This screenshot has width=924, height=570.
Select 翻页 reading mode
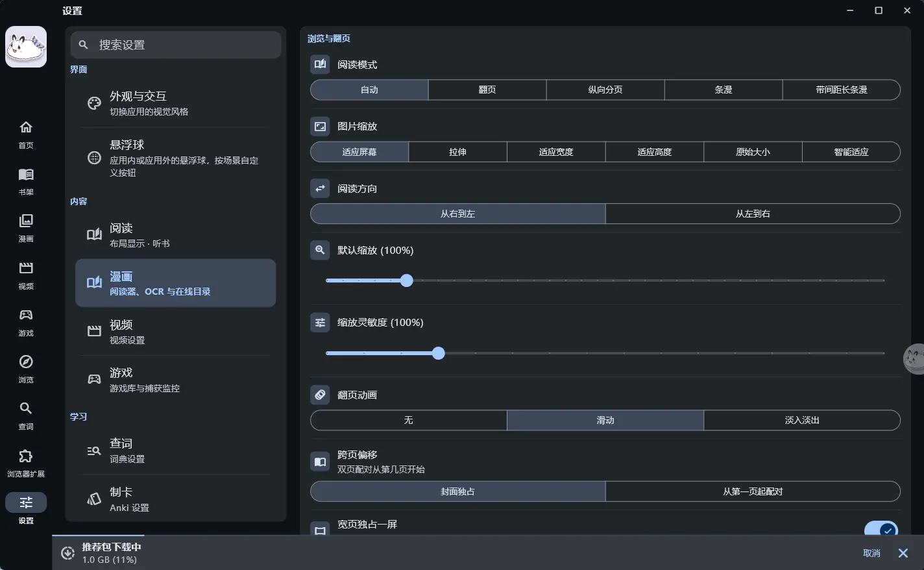coord(487,90)
